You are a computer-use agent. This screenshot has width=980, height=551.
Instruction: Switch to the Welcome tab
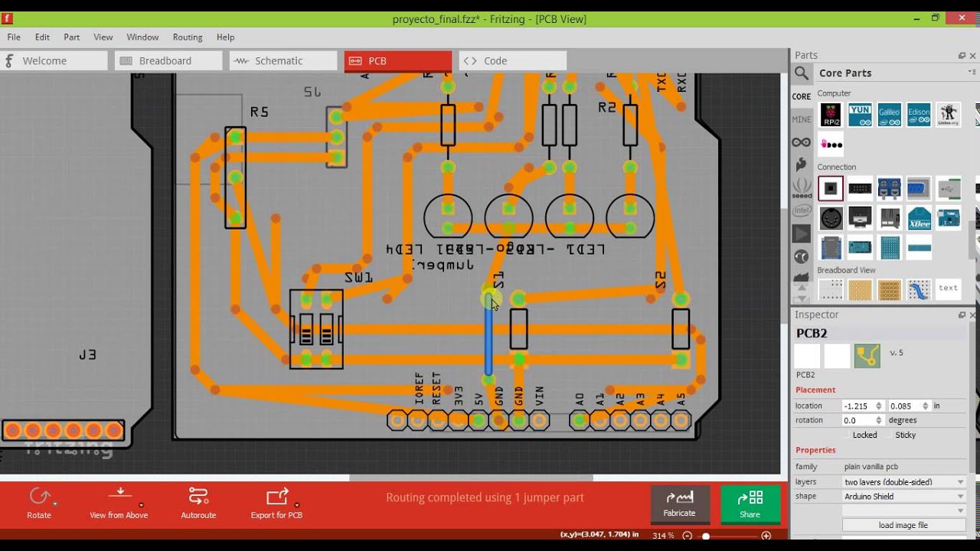pyautogui.click(x=54, y=60)
